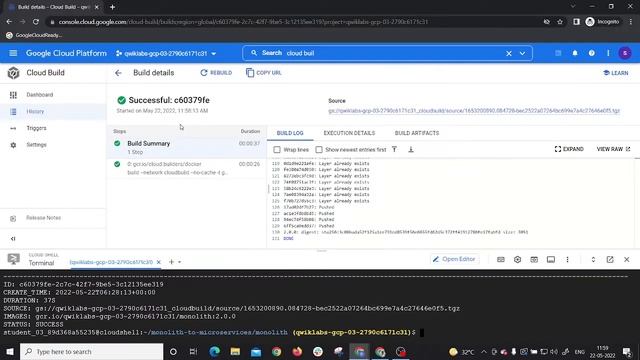Click the Cloud Shell Terminal icon
This screenshot has width=640, height=360.
point(13,259)
